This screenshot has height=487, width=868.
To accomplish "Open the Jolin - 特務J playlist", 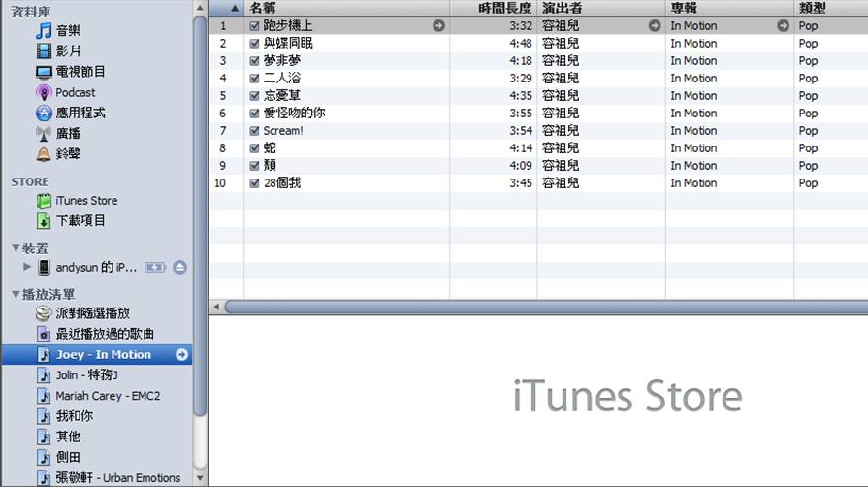I will (x=86, y=375).
